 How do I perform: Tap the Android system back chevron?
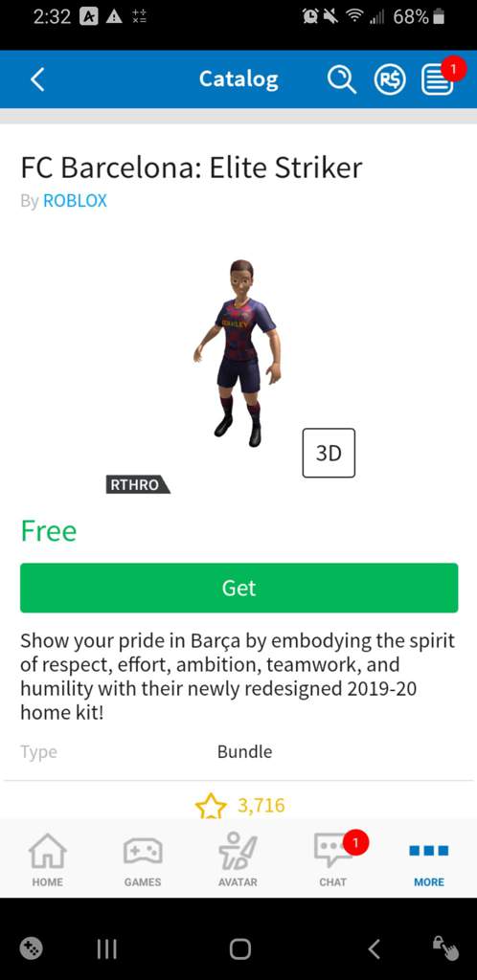(x=374, y=949)
